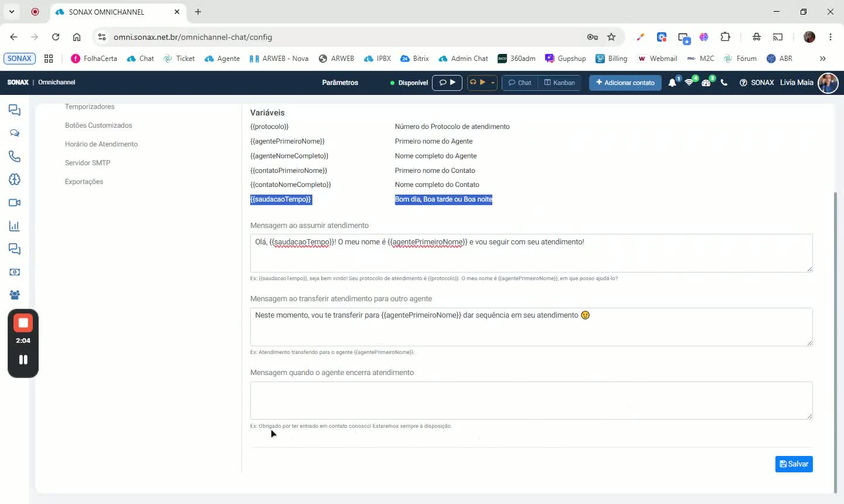844x504 pixels.
Task: Open the contacts group sidebar icon
Action: coord(15,295)
